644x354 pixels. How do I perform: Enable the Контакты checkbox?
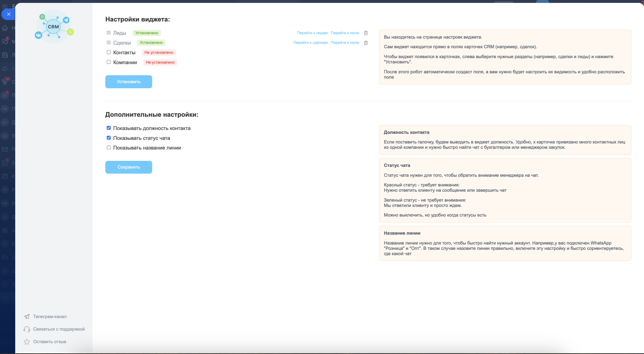click(108, 52)
